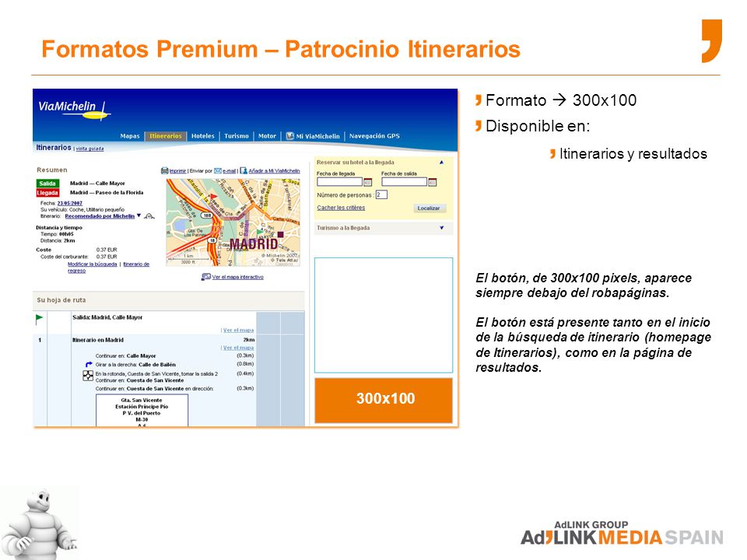The height and width of the screenshot is (560, 747).
Task: Click the Distancia y tiempo label
Action: click(59, 228)
